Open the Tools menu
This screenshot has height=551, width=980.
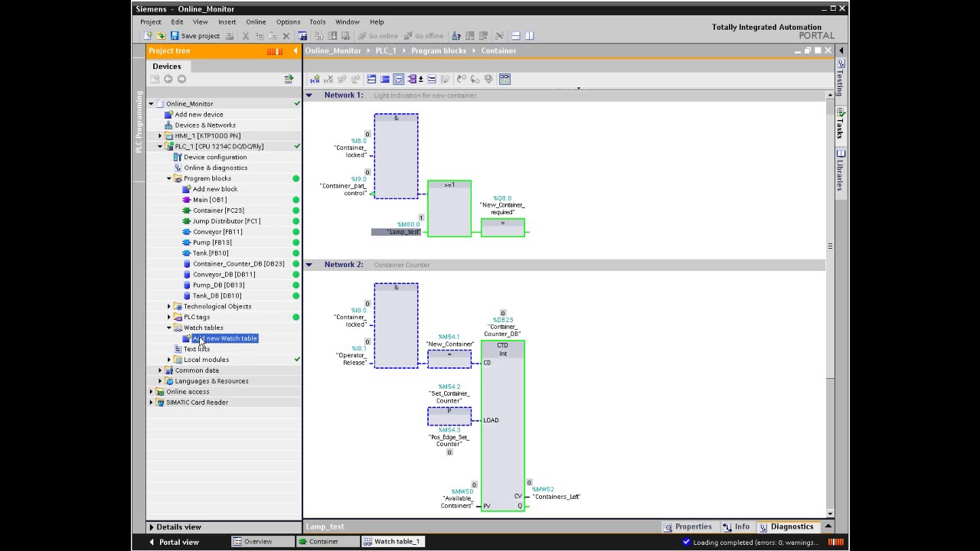(x=317, y=21)
